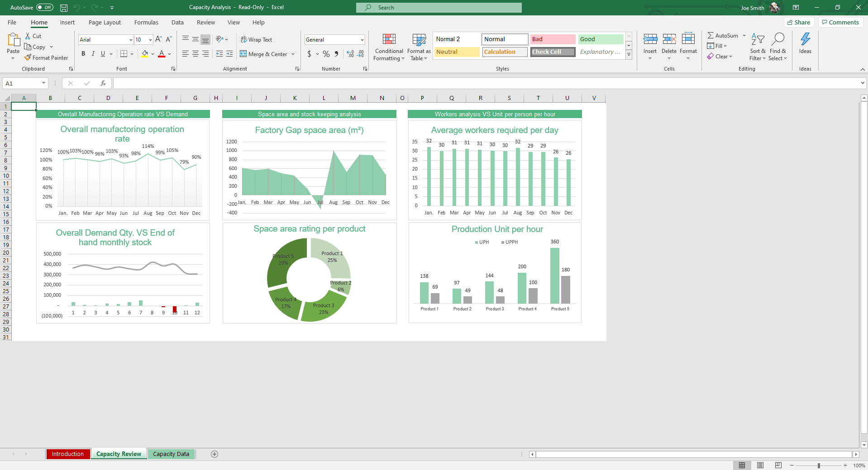Click the Format Painter brush icon

click(28, 57)
